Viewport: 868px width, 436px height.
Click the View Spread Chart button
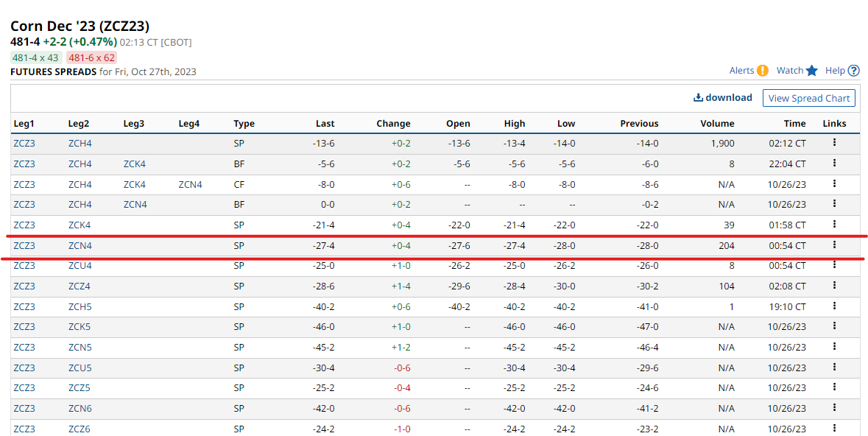(x=808, y=98)
